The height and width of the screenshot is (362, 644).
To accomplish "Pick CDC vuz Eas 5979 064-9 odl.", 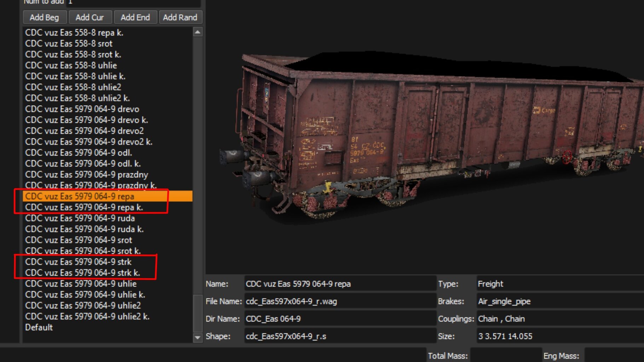I will click(79, 153).
